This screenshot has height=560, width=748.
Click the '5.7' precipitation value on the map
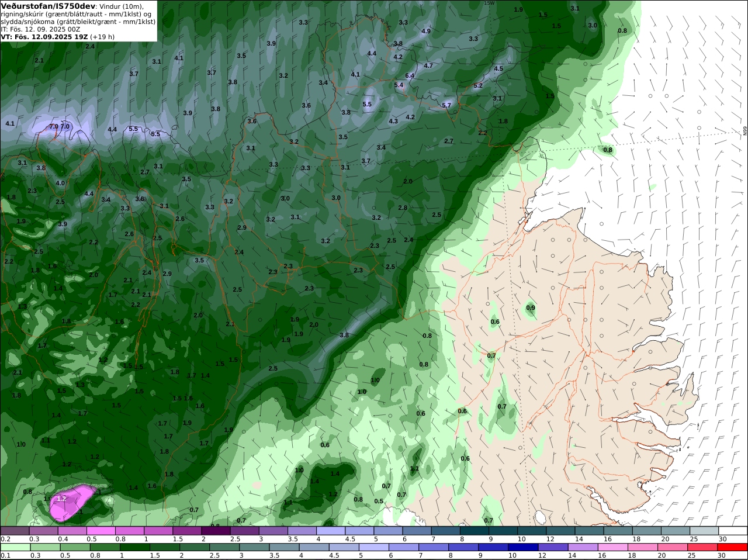446,105
